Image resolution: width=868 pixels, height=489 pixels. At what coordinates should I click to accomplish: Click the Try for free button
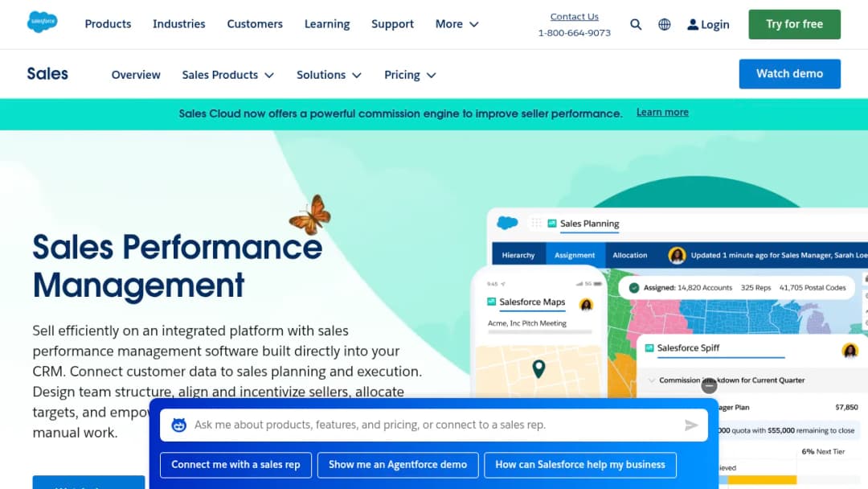[794, 24]
